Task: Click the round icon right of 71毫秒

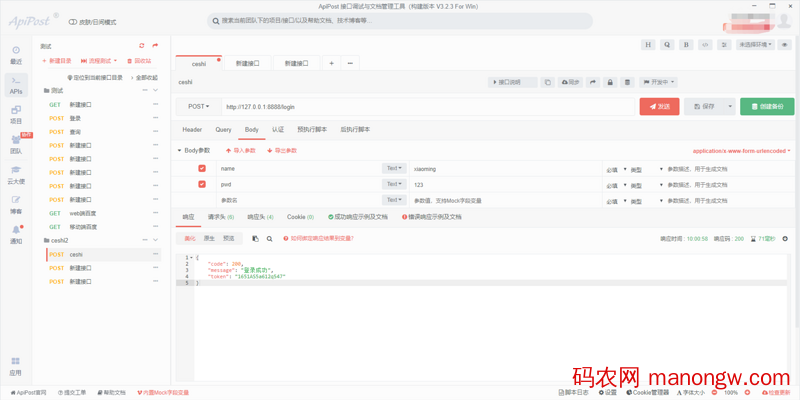Action: point(785,238)
